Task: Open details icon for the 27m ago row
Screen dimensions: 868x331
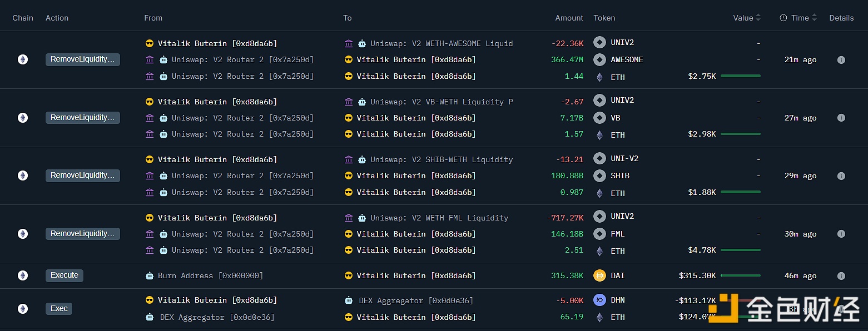Action: 841,118
